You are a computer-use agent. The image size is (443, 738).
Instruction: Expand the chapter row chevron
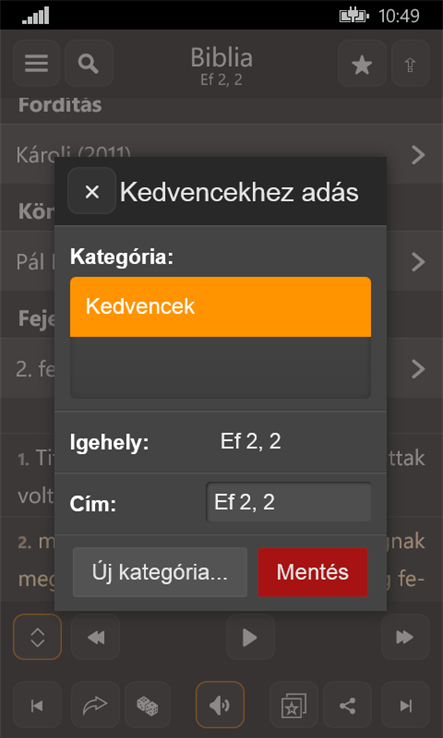418,369
